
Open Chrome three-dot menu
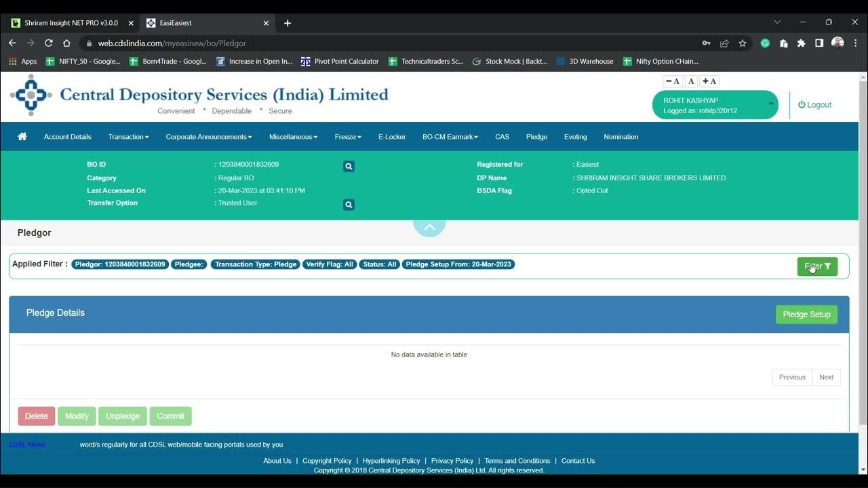pyautogui.click(x=854, y=43)
